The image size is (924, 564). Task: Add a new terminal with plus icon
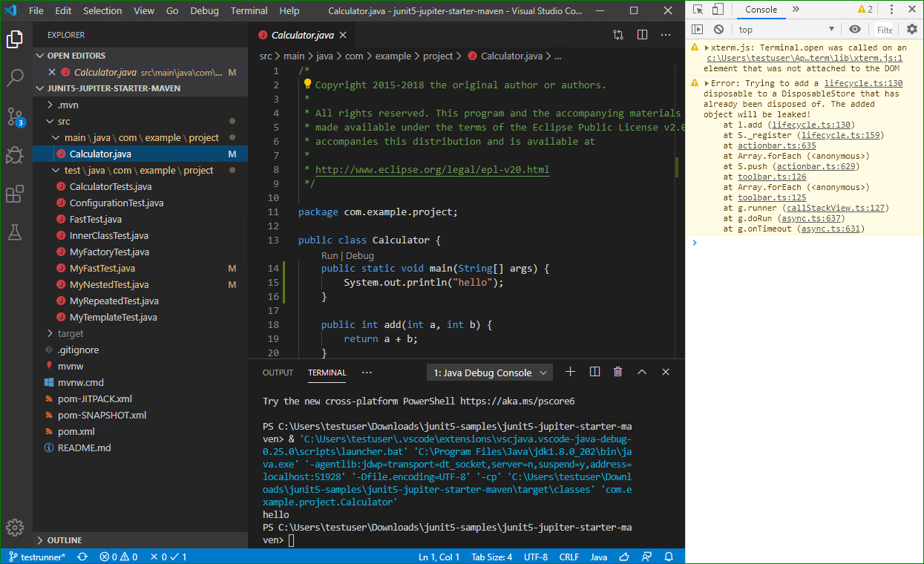pyautogui.click(x=570, y=372)
